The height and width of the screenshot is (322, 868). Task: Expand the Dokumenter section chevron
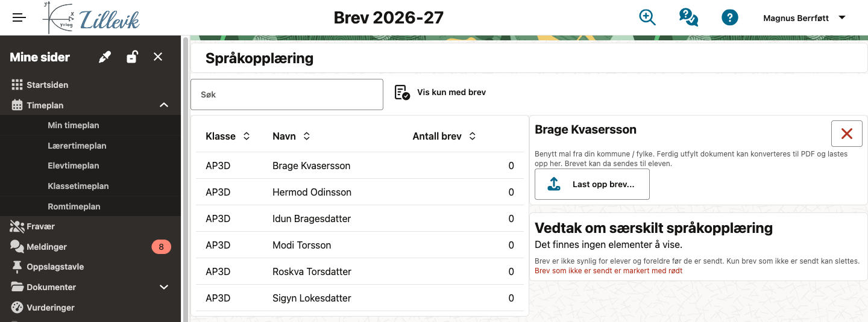tap(164, 287)
